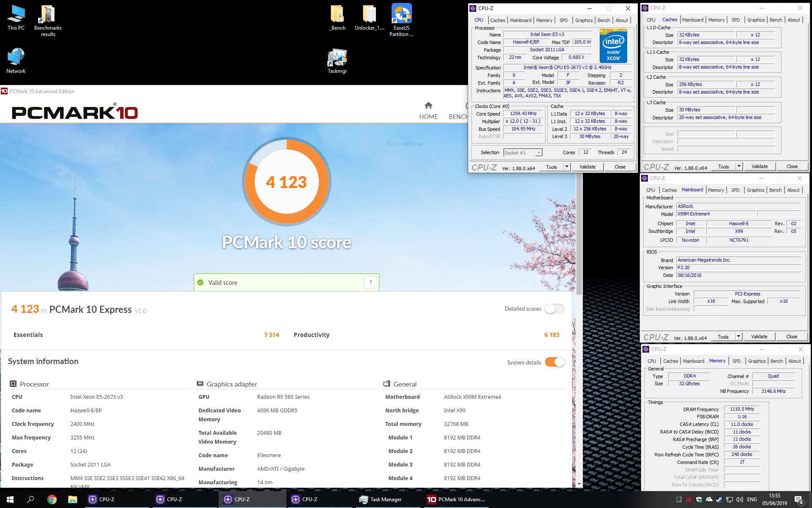Select the _Bench folder on desktop
The image size is (812, 508).
pyautogui.click(x=337, y=18)
